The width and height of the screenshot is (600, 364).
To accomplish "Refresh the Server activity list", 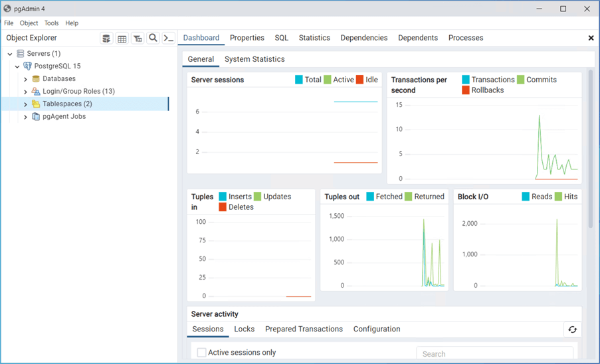I will [572, 329].
